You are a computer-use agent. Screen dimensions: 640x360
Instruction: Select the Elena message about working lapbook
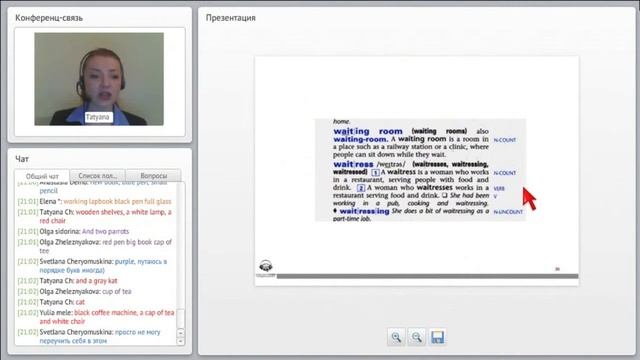(95, 201)
